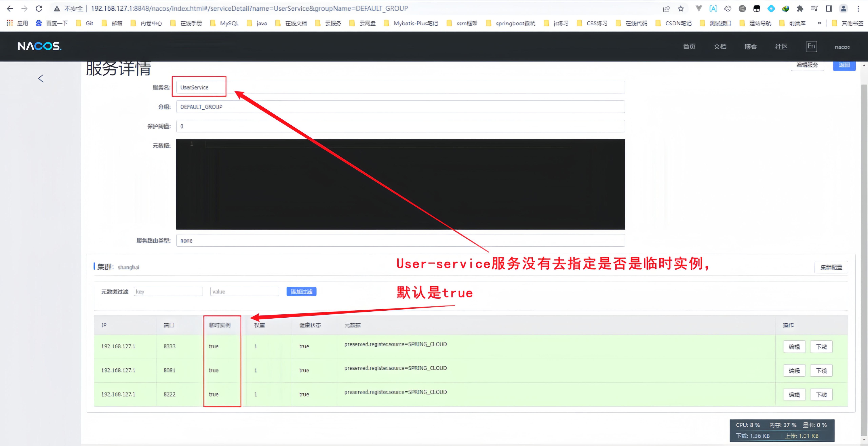Screen dimensions: 868x446
Task: Open the browser profile avatar icon
Action: [843, 8]
